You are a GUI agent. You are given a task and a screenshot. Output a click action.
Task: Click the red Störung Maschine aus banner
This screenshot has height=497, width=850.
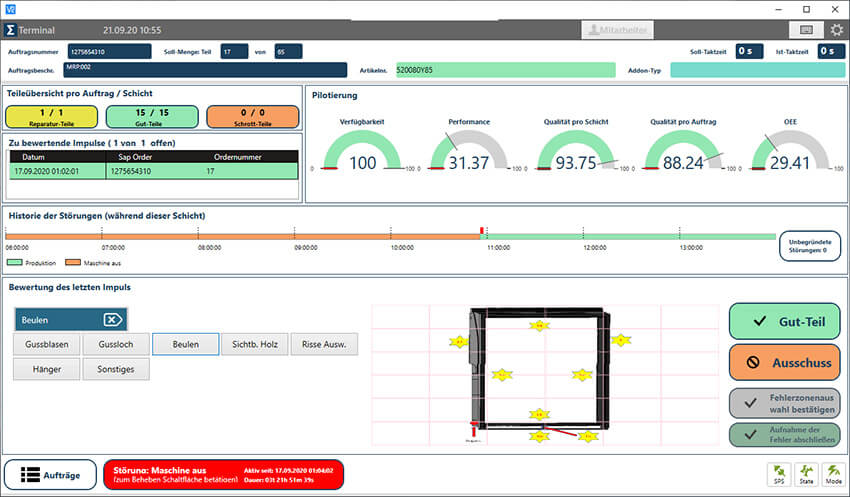coord(222,474)
